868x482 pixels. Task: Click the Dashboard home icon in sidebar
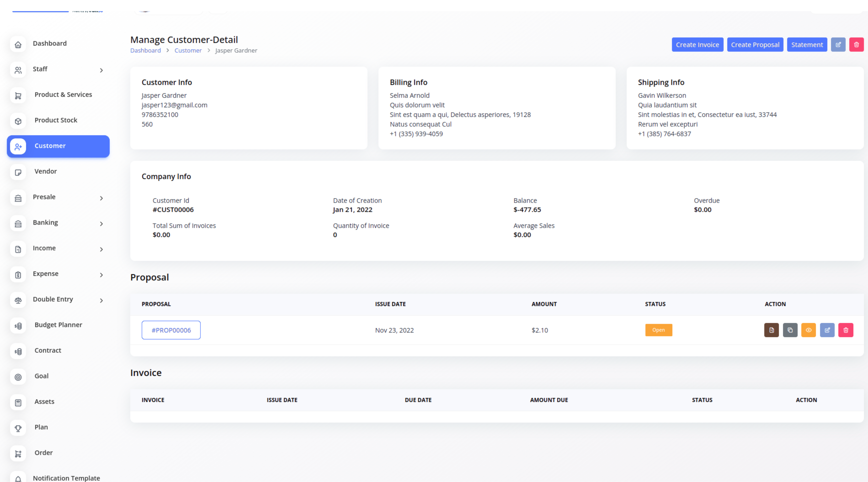pos(18,45)
